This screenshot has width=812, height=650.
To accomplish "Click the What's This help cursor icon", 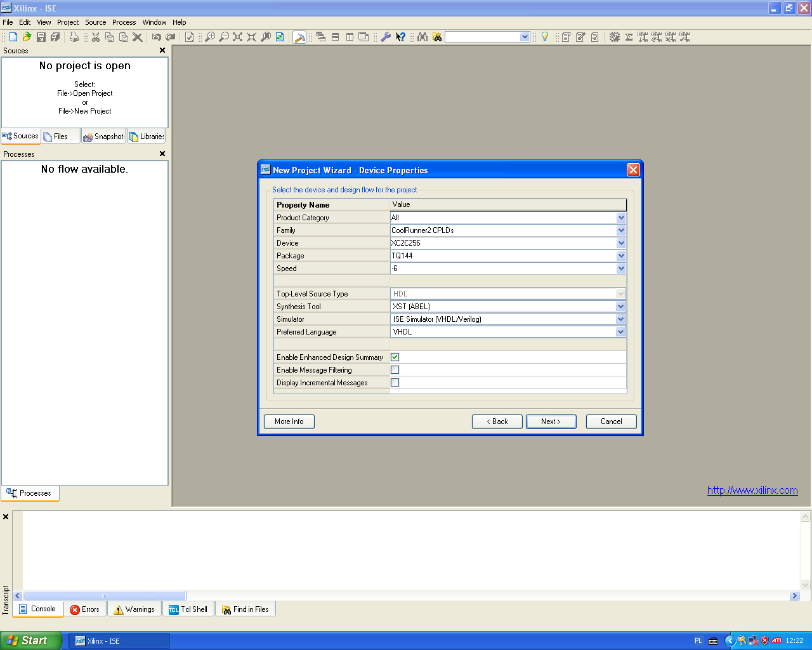I will tap(400, 37).
